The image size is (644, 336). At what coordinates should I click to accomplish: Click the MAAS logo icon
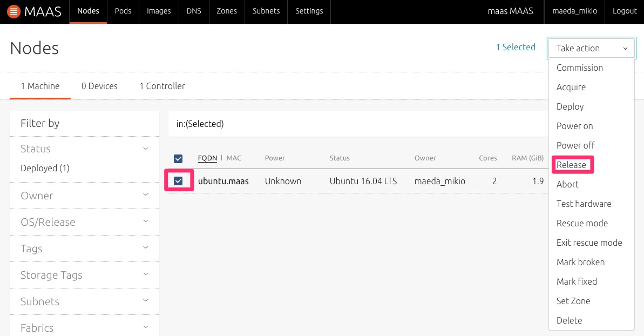point(14,11)
